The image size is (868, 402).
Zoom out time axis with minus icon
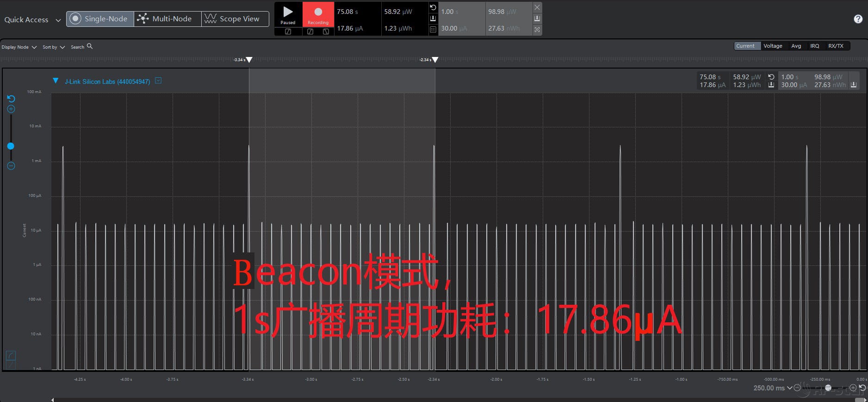(x=797, y=388)
